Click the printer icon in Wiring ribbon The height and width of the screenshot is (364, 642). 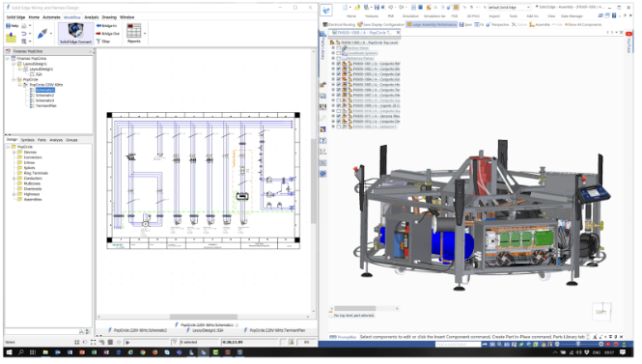click(x=24, y=26)
